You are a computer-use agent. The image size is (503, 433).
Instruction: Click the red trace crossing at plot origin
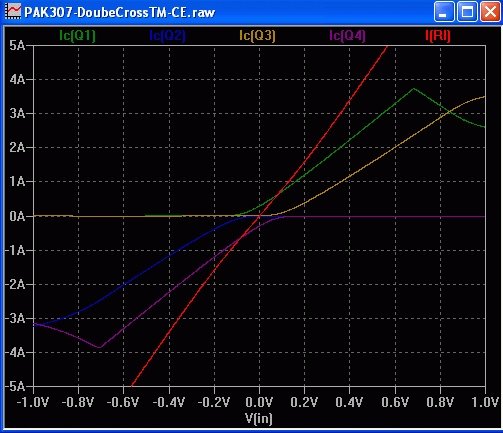point(259,216)
